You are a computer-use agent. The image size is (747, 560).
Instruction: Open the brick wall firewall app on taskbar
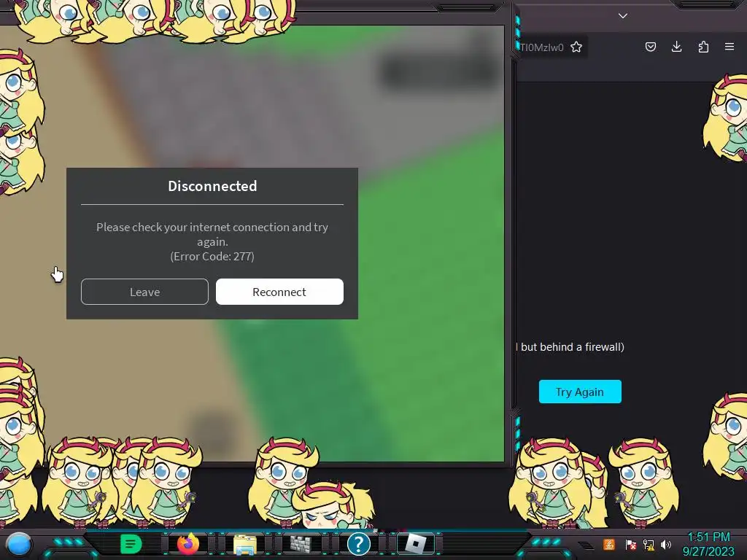tap(301, 544)
